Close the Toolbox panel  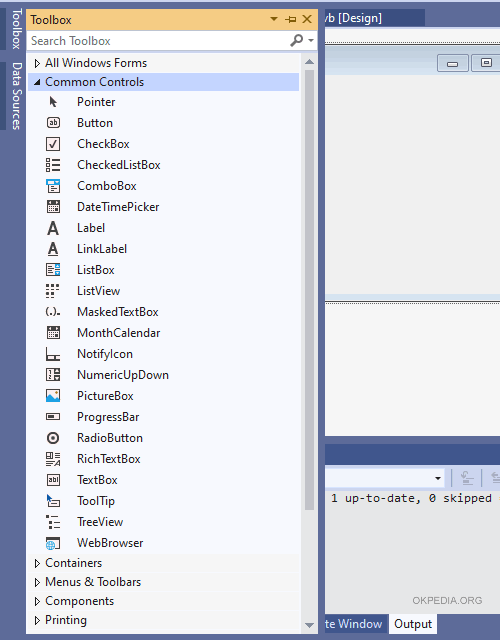307,19
